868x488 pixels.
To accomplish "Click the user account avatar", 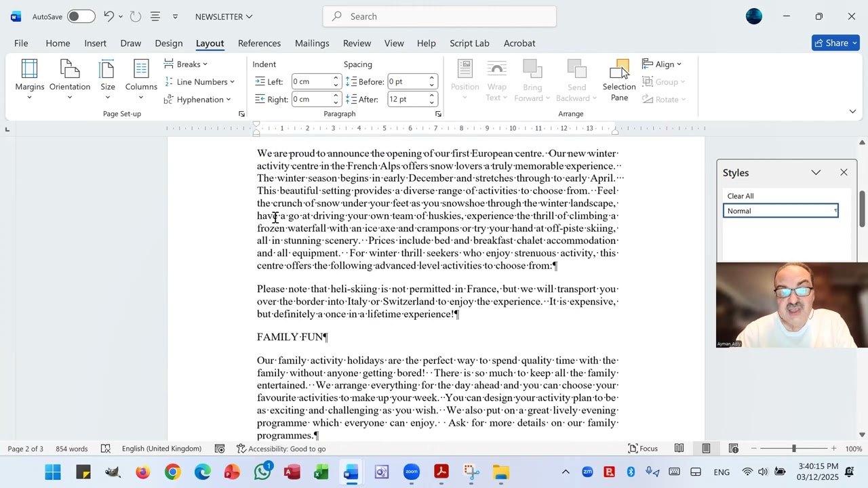I will 754,16.
